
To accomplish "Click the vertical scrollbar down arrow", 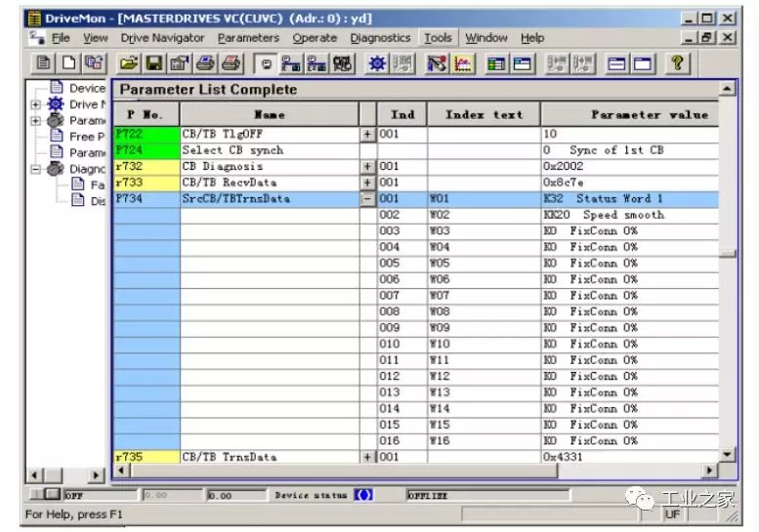I will coord(727,454).
